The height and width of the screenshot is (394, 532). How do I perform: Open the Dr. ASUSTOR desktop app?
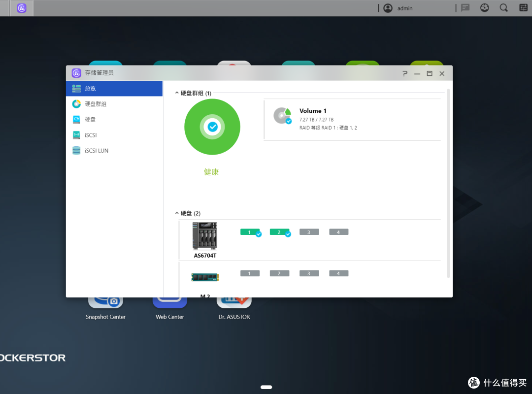(234, 305)
